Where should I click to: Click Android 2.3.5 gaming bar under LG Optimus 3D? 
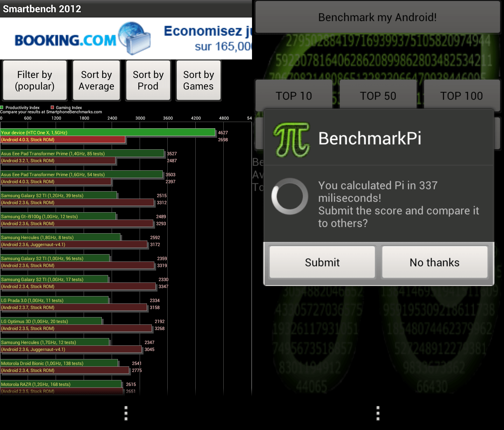point(76,328)
